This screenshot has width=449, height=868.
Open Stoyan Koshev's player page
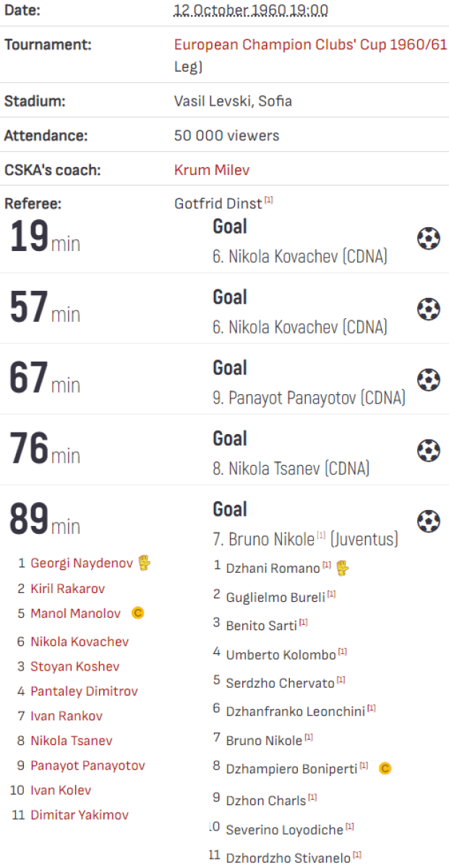(74, 666)
